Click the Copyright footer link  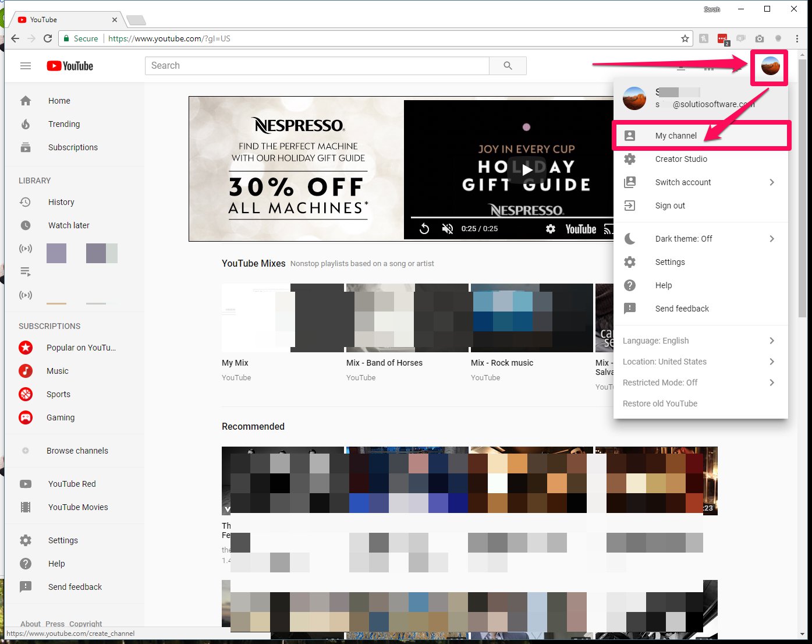[x=86, y=624]
